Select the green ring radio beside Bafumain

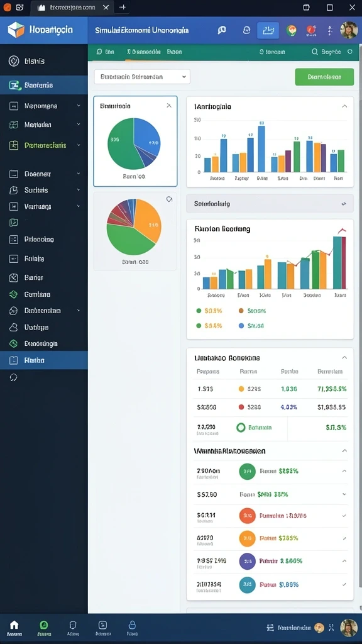pos(241,428)
